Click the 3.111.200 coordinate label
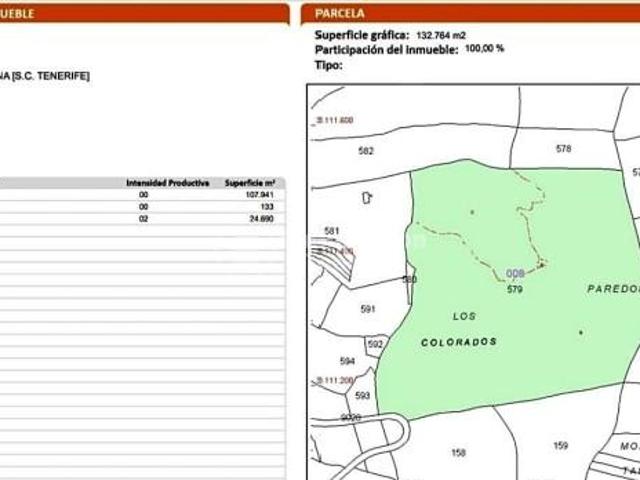640x480 pixels. (x=335, y=380)
